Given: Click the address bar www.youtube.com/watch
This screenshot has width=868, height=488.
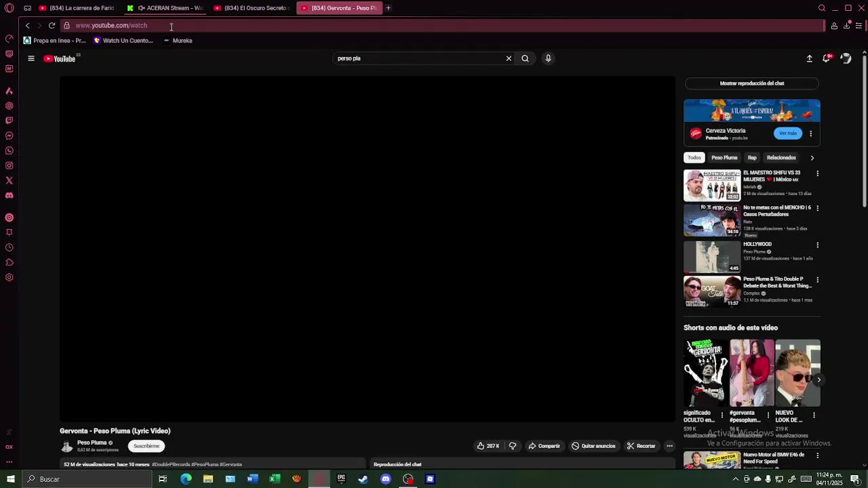Looking at the screenshot, I should (441, 26).
